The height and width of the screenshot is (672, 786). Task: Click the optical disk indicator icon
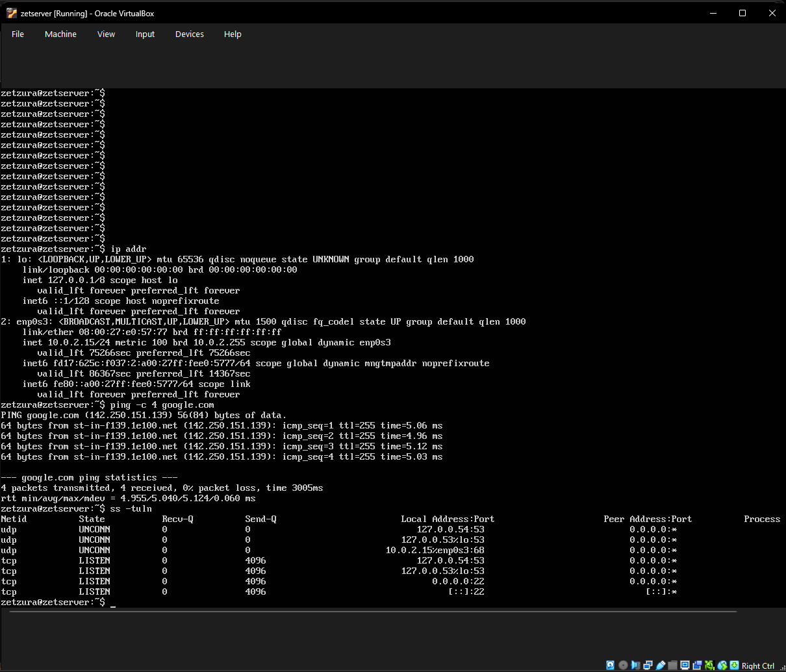[624, 666]
